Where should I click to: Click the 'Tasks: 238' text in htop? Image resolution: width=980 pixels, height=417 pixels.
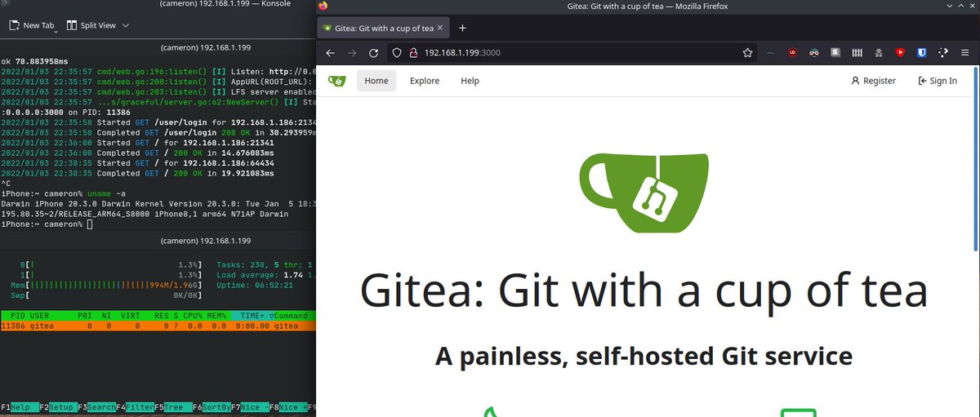pos(241,265)
